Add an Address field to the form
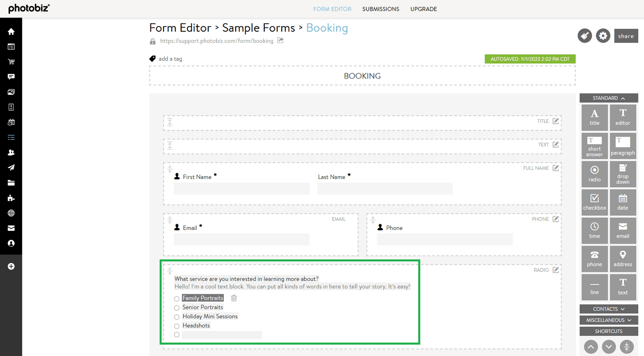 [623, 259]
